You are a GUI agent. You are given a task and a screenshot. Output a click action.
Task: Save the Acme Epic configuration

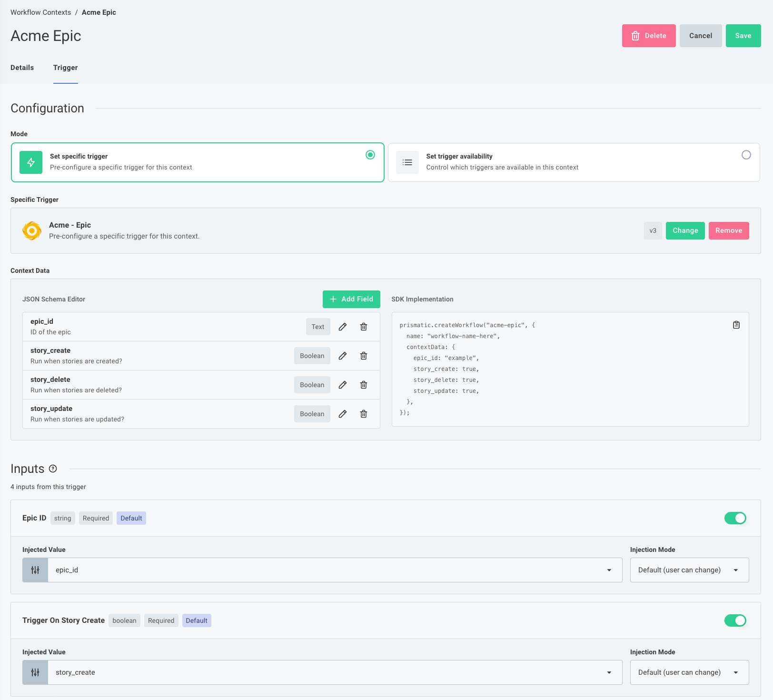point(743,35)
